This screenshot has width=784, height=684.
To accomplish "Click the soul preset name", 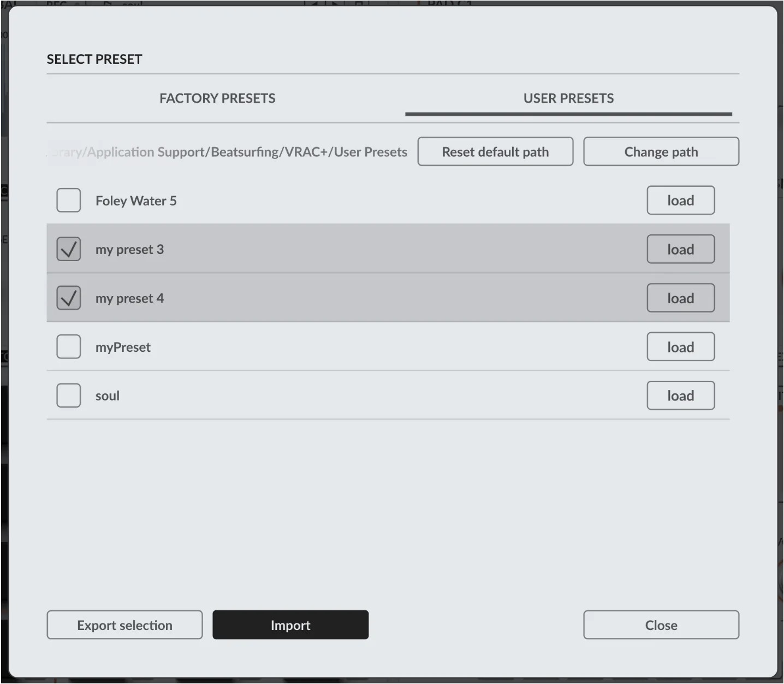I will tap(108, 396).
